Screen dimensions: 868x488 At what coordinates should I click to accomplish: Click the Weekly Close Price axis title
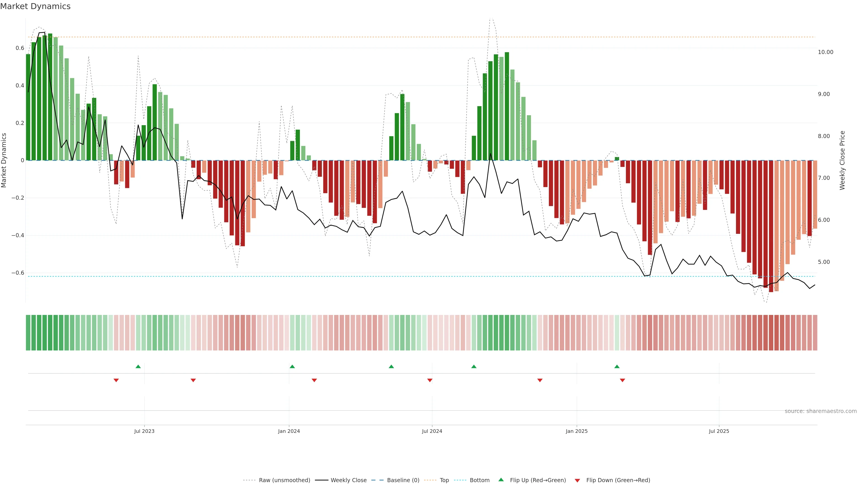pyautogui.click(x=842, y=160)
